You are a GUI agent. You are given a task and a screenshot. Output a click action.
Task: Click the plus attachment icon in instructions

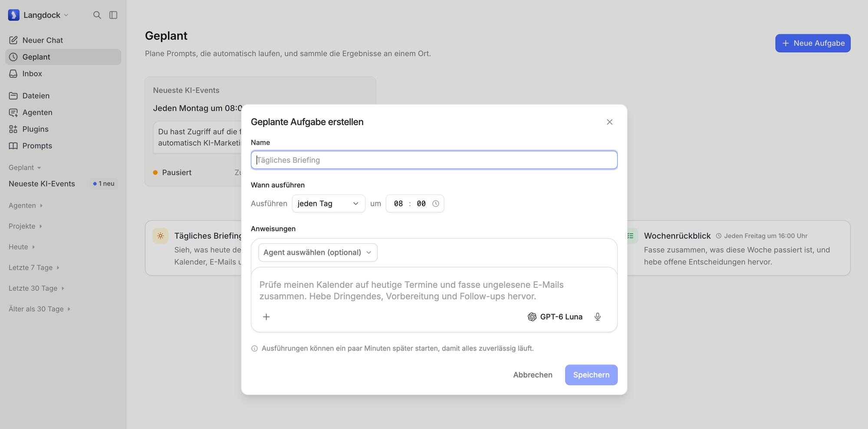[x=266, y=317]
